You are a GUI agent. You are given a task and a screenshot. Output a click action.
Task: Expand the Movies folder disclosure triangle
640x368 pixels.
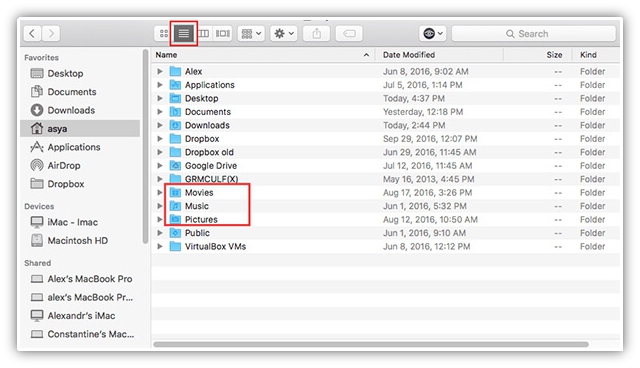(x=160, y=193)
